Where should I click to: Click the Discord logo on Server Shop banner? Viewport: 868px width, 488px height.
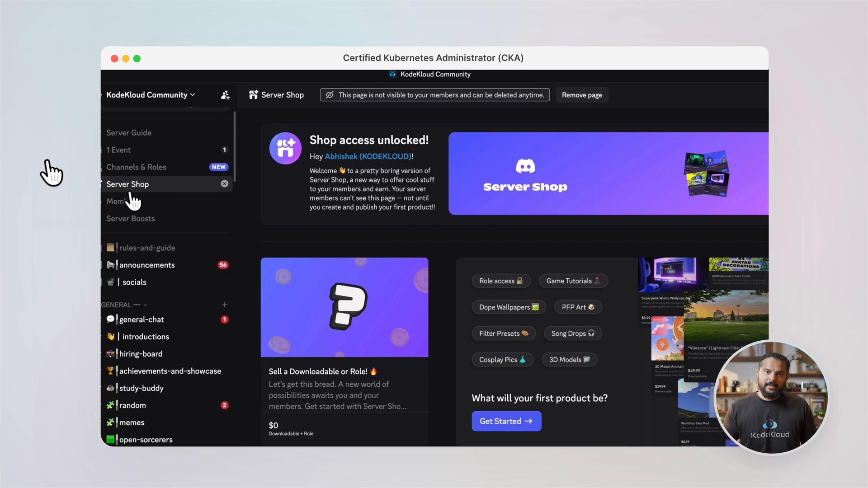pos(525,166)
